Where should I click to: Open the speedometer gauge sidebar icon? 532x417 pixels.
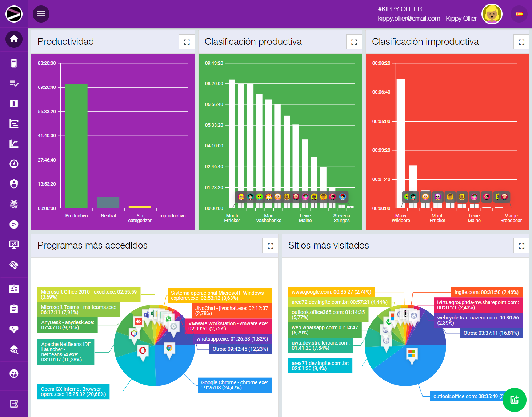14,164
